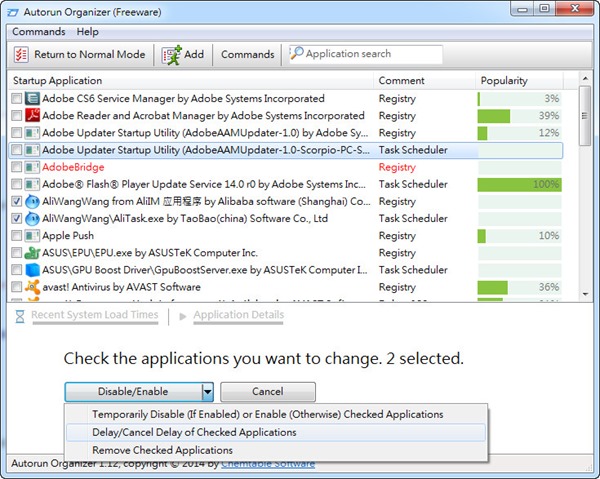The width and height of the screenshot is (600, 479).
Task: Click the Adobe CS6 Service Manager icon
Action: coord(32,98)
